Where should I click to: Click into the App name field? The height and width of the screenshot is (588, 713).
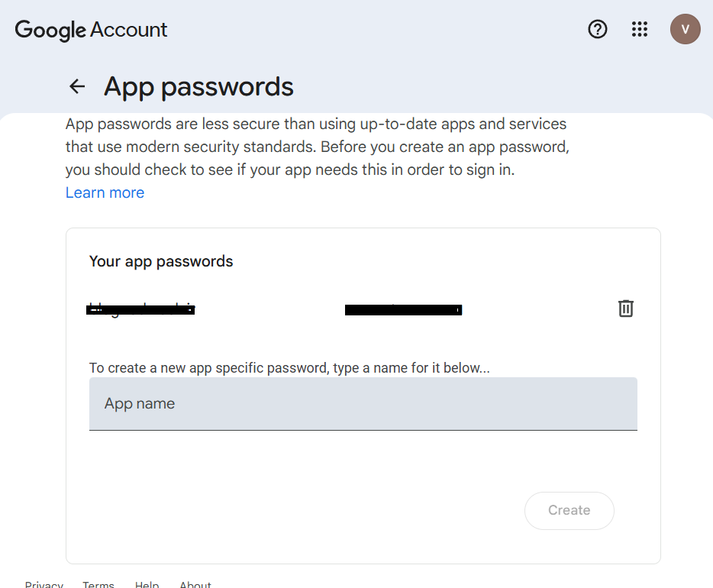click(x=363, y=403)
